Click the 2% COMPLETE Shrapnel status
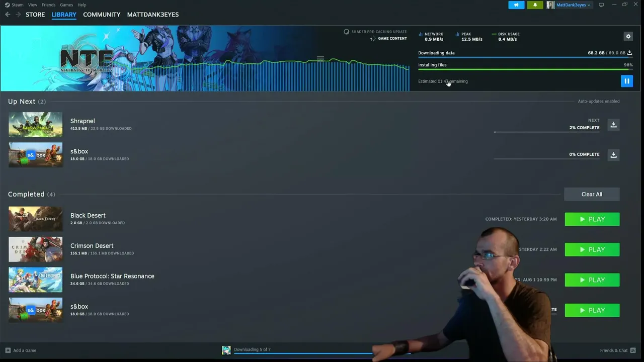644x362 pixels. (584, 128)
